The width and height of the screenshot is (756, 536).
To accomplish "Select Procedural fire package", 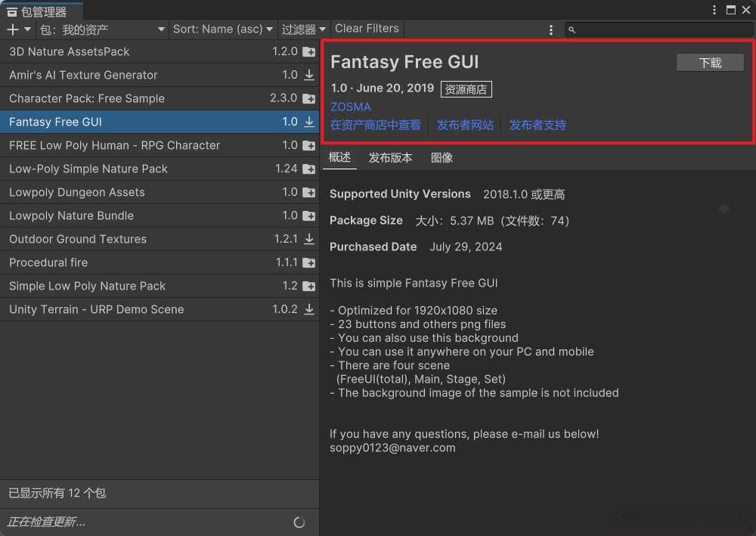I will 159,262.
